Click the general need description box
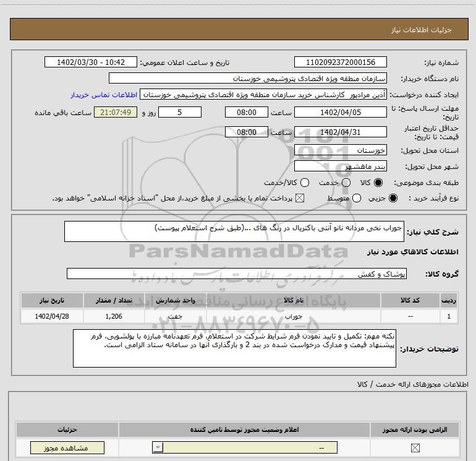Viewport: 476px width, 461px height. 234,231
